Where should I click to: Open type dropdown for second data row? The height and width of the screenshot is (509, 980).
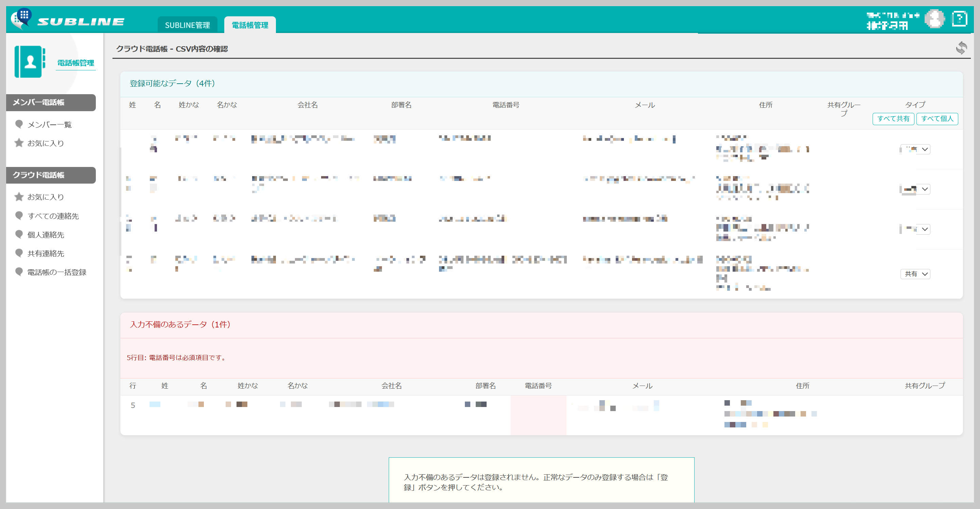pos(916,189)
